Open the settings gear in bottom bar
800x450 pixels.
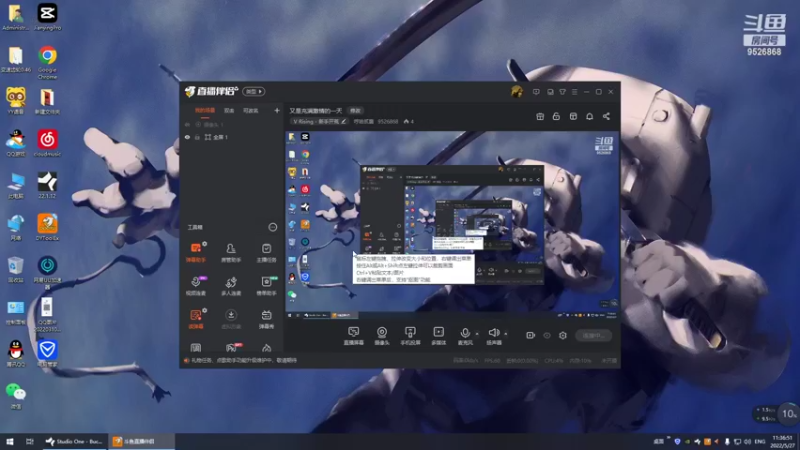pos(563,335)
